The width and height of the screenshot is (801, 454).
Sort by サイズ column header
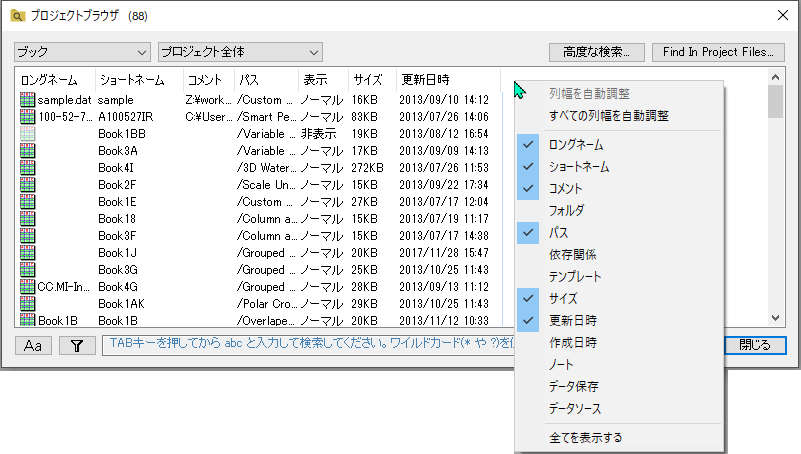point(372,80)
